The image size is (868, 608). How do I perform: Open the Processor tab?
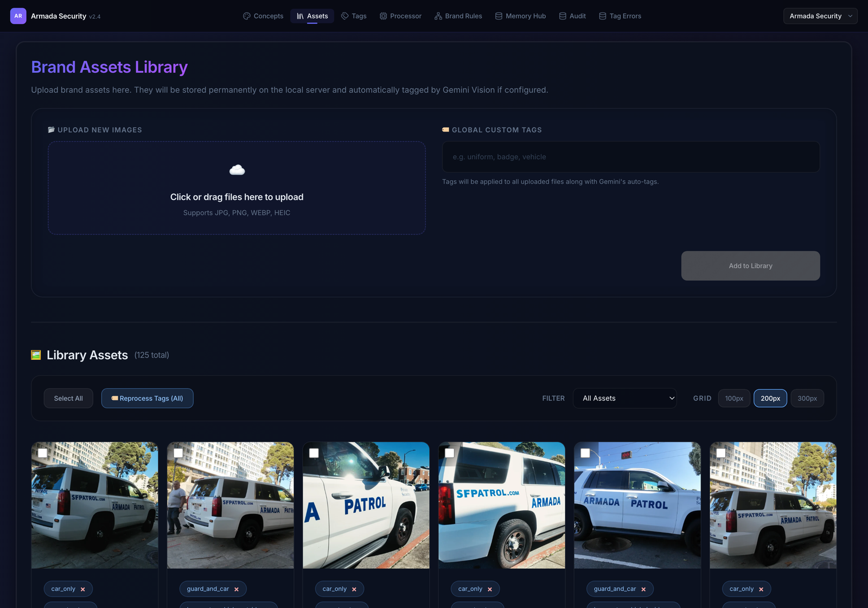point(400,16)
